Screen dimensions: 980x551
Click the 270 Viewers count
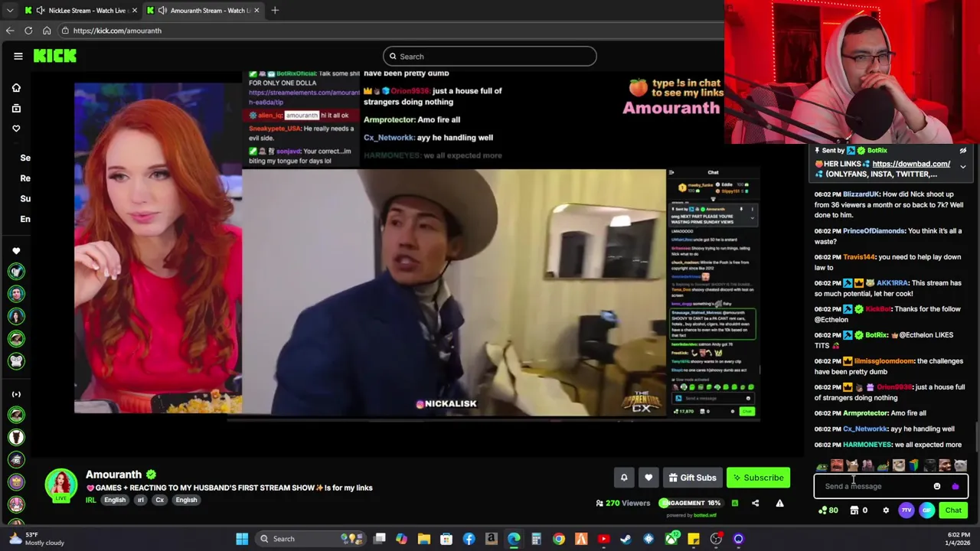tap(622, 503)
